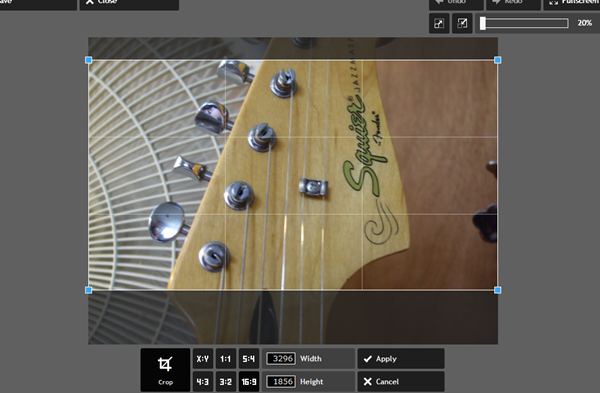Click the Redo button

pos(514,4)
